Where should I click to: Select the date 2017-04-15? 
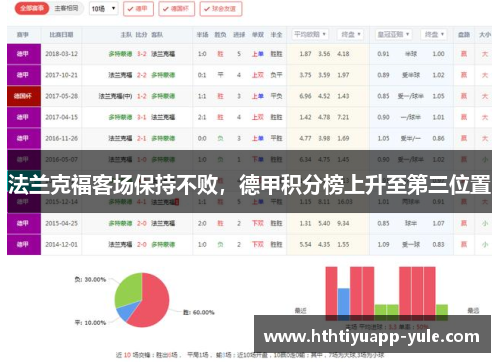click(61, 117)
